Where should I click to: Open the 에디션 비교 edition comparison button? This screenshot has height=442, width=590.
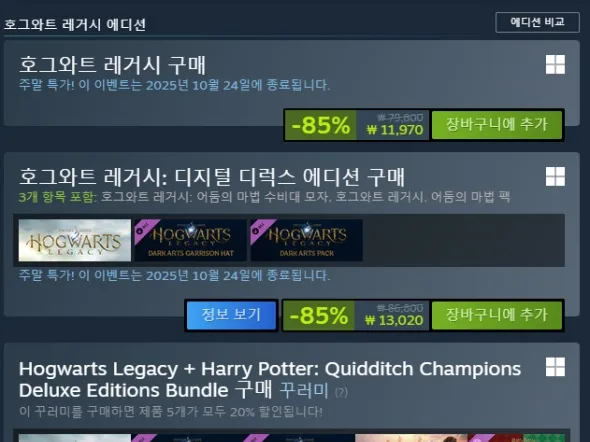pos(537,23)
